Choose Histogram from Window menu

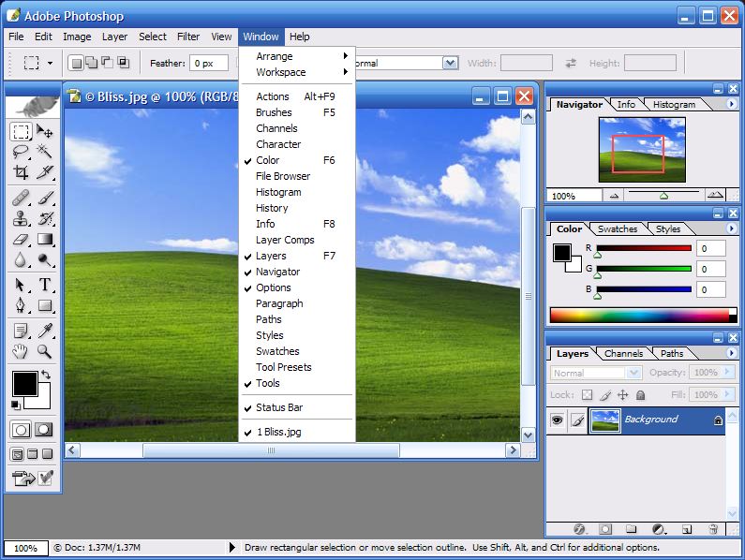point(297,192)
